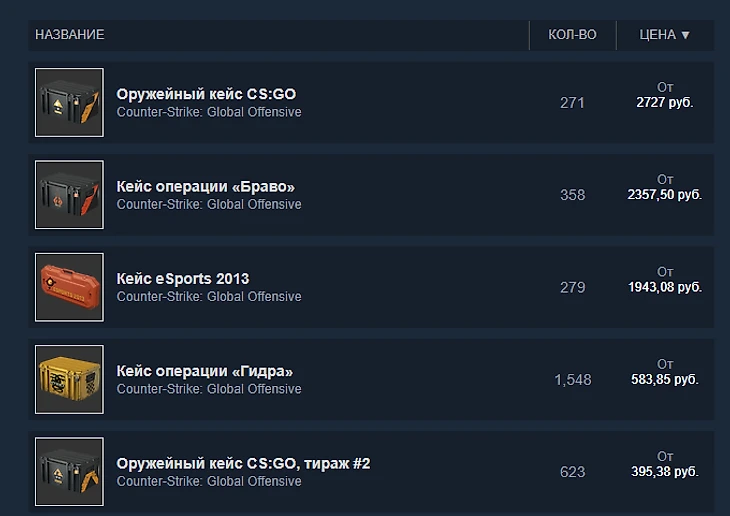Open the red eSports 2013 case icon
This screenshot has height=516, width=730.
click(69, 287)
